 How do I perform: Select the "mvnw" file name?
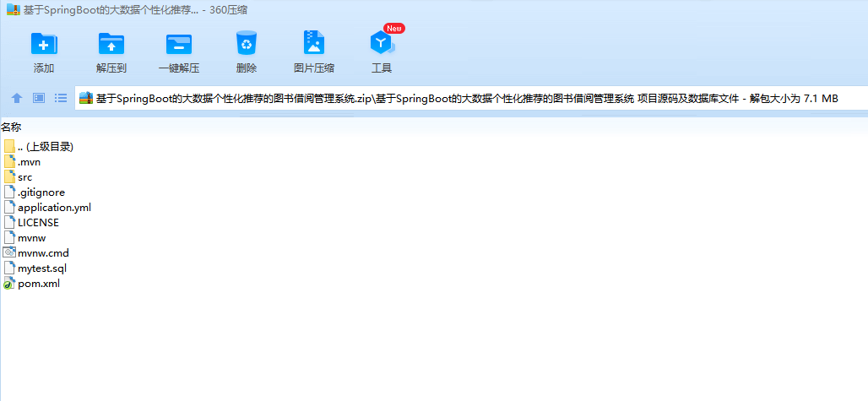tap(31, 238)
